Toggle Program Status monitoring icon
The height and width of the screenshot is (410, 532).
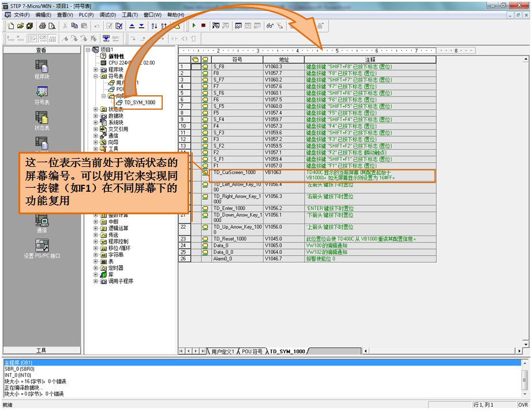click(216, 26)
